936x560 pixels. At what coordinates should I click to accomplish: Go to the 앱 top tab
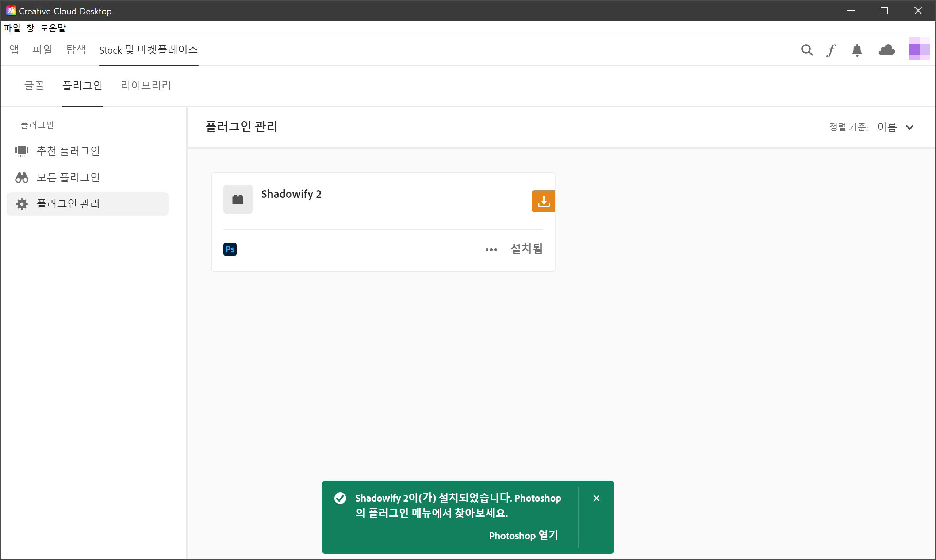14,50
